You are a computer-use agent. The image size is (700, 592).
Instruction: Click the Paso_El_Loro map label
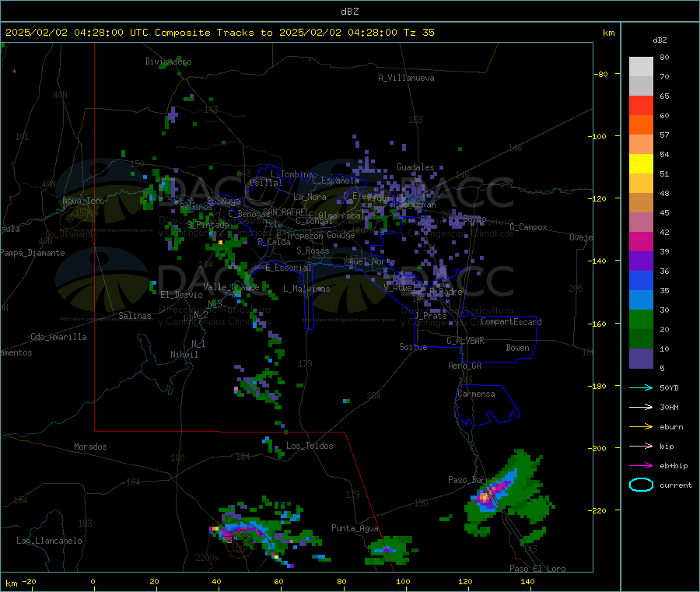coord(537,569)
